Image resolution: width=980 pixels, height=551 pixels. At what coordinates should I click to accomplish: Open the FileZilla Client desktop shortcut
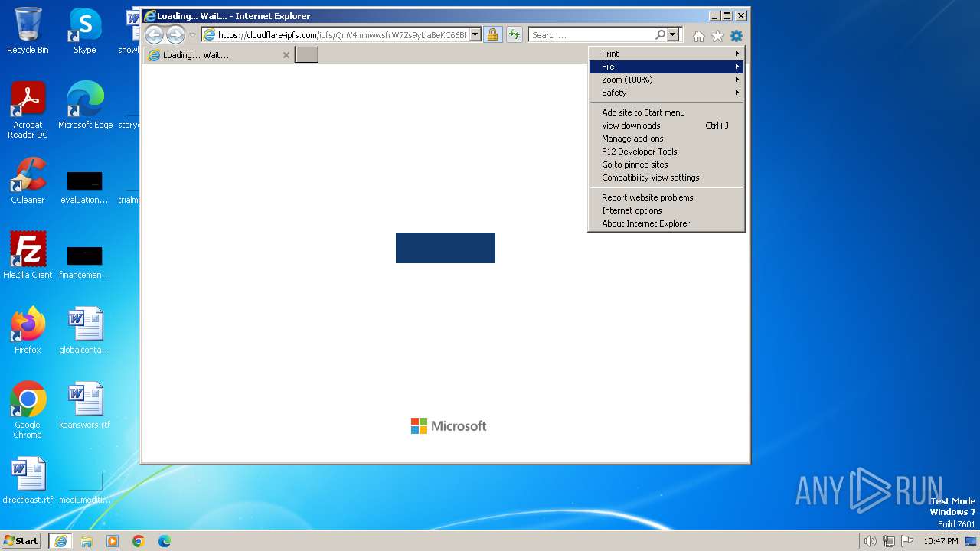point(28,256)
